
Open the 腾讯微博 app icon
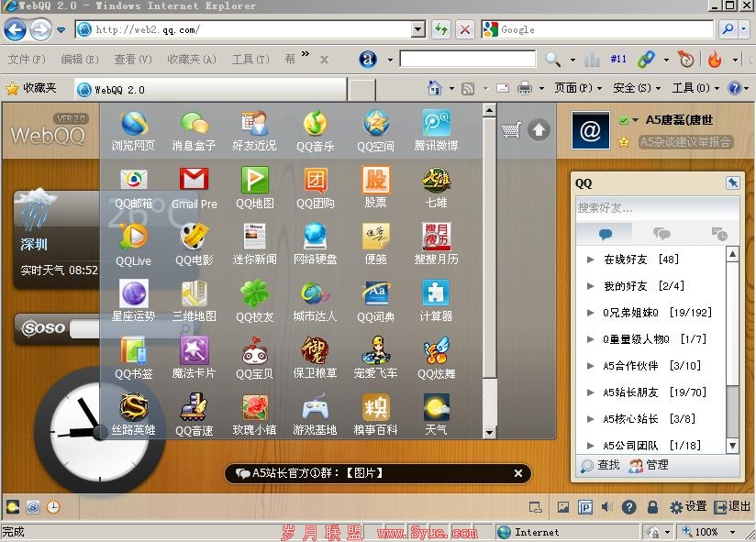click(x=437, y=131)
